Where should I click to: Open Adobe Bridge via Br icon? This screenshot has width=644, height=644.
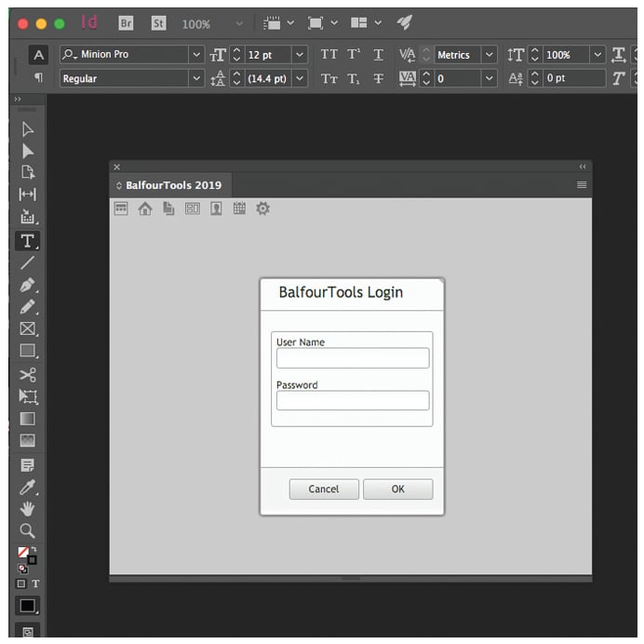point(127,23)
